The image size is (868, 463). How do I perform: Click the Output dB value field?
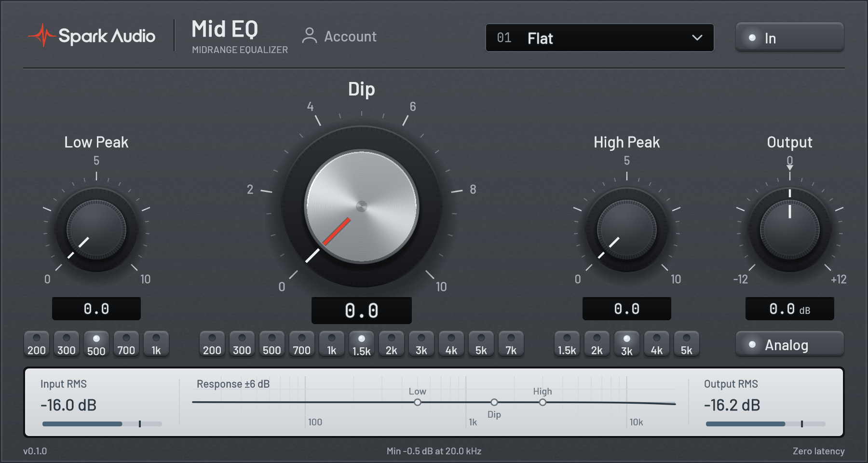[x=790, y=309]
